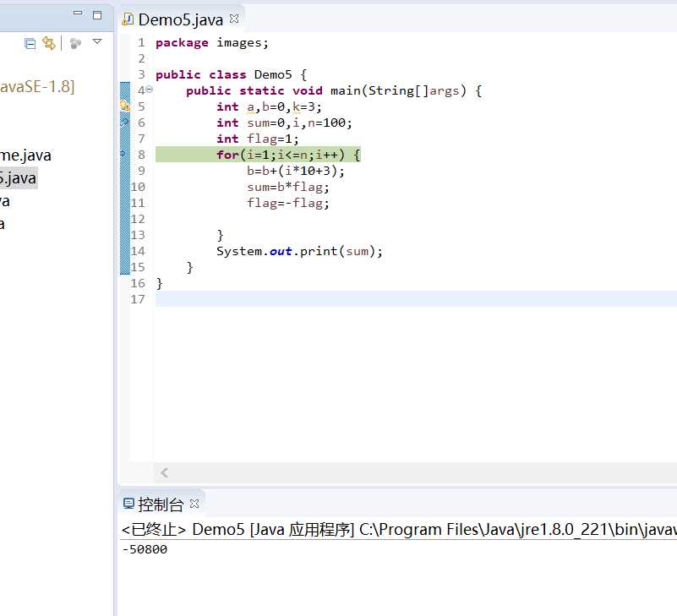Click the editor horizontal scroll left arrow
The image size is (677, 616).
[x=165, y=472]
